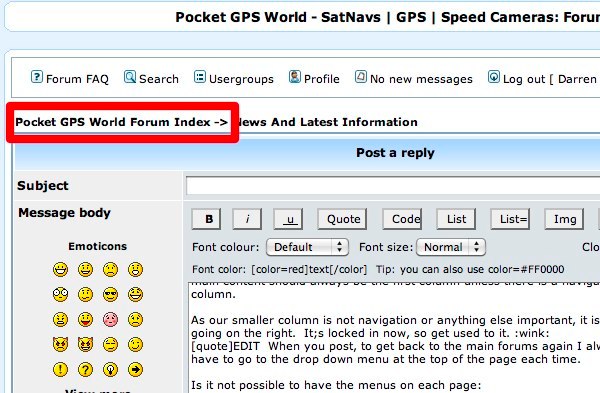This screenshot has width=600, height=393.
Task: Click the Quote BBCode button
Action: click(x=342, y=219)
